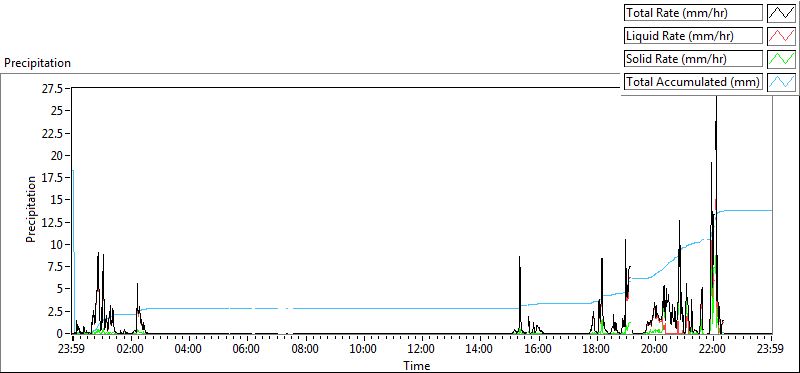Click the 17.5 y-axis value

(53, 178)
